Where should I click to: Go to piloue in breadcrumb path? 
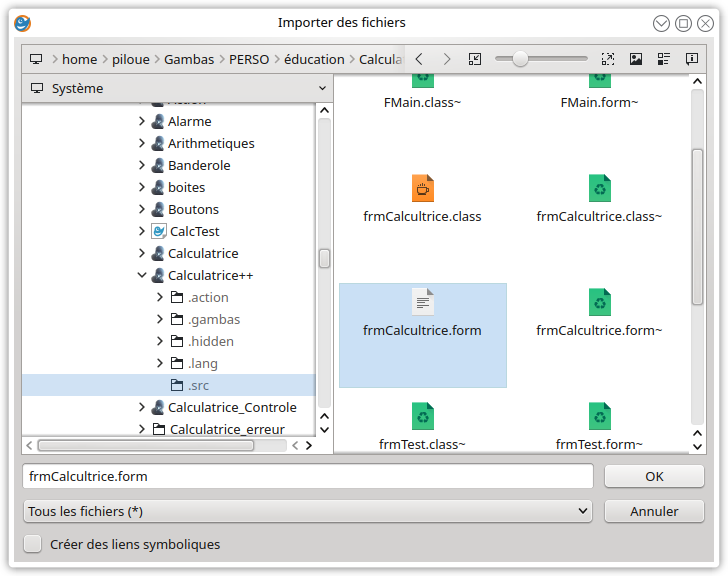pos(130,59)
